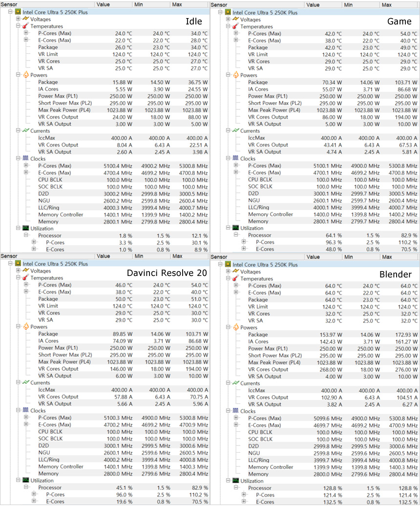Image resolution: width=420 pixels, height=507 pixels.
Task: Expand E-Cores (Max) clocks in Blender panel
Action: [236, 425]
